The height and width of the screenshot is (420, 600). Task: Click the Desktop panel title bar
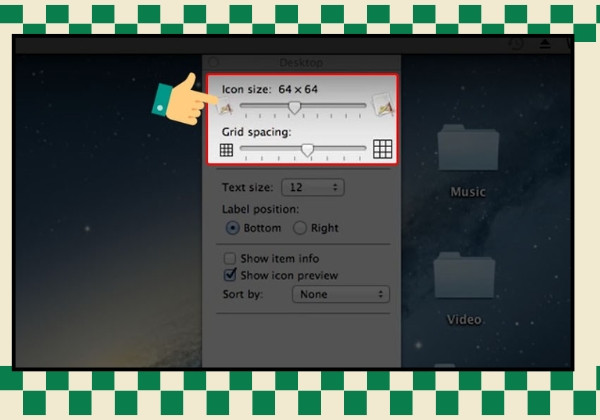pyautogui.click(x=302, y=62)
